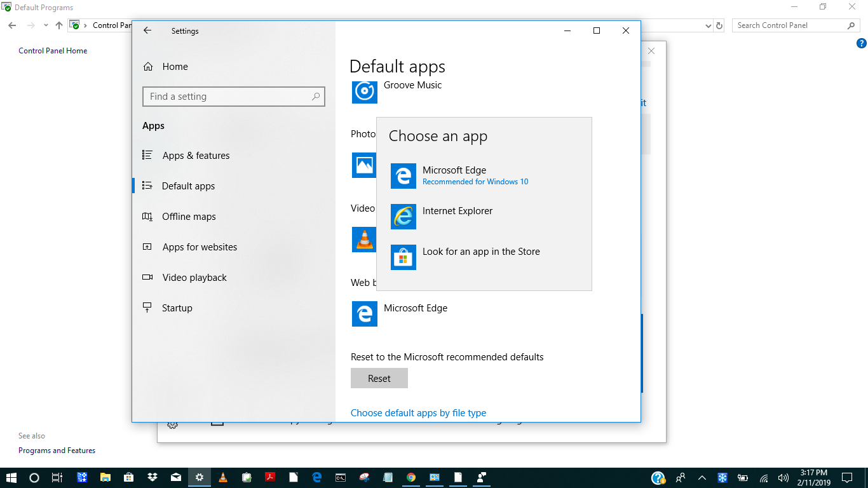The height and width of the screenshot is (488, 868).
Task: Open Wi-Fi network tray icon
Action: [x=764, y=478]
